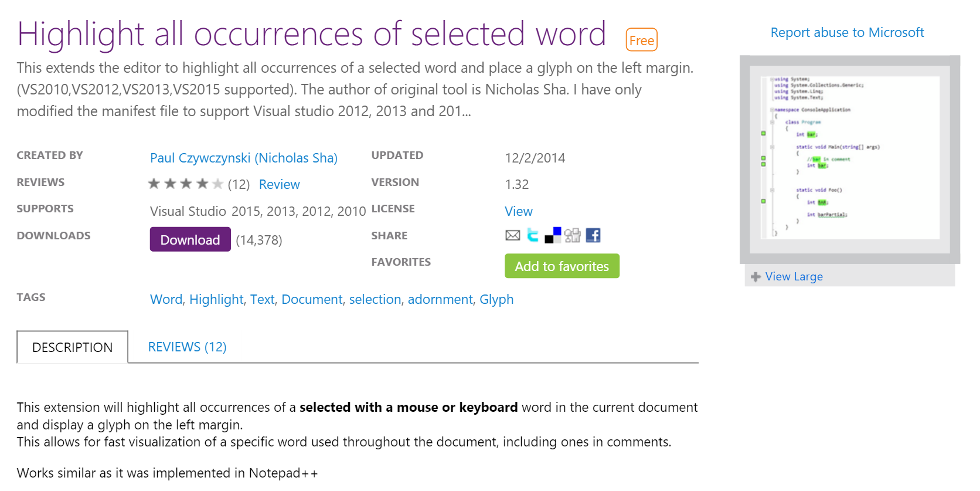Switch to the DESCRIPTION tab

click(72, 347)
